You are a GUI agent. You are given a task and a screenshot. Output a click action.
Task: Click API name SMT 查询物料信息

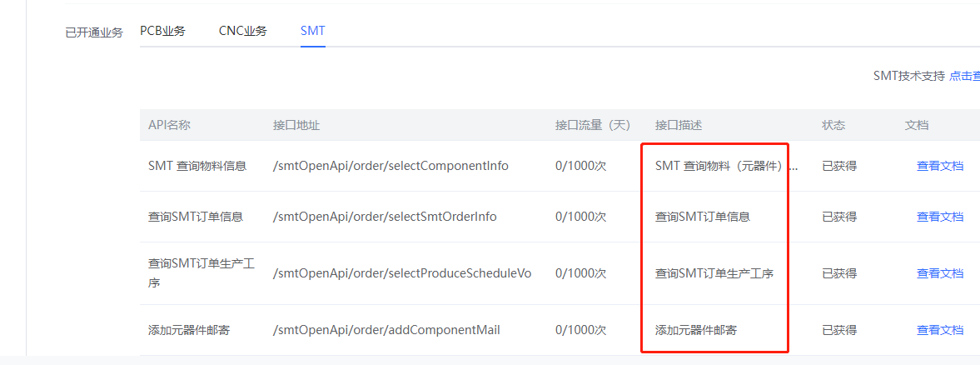point(197,166)
